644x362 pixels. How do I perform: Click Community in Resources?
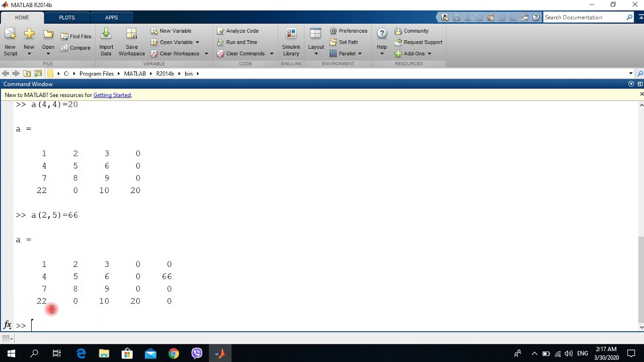412,31
